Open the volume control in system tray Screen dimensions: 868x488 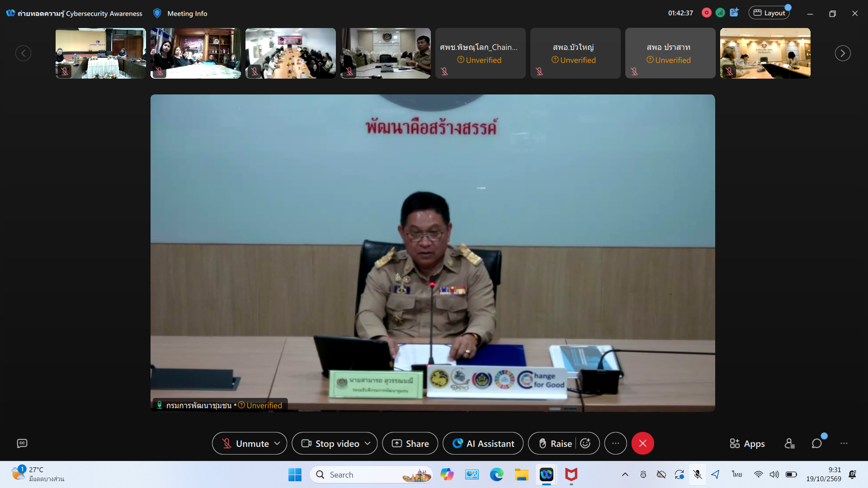[x=774, y=474]
